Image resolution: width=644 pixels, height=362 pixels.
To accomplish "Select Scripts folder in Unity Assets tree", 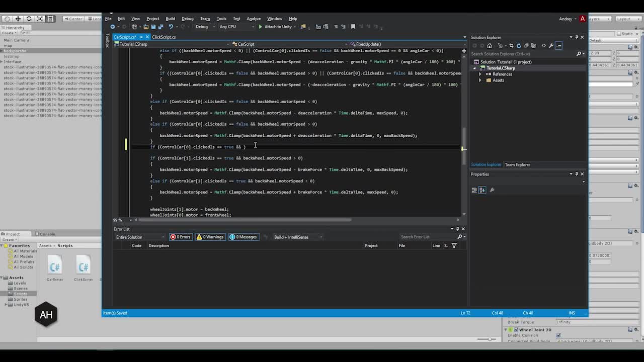I will tap(20, 294).
